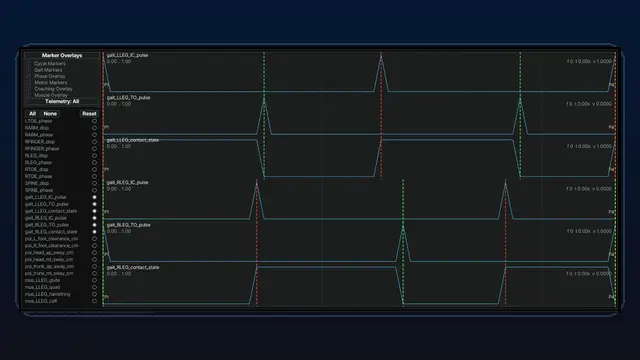Toggle the RFINGER_phase channel circle
Image resolution: width=640 pixels, height=360 pixels.
94,149
